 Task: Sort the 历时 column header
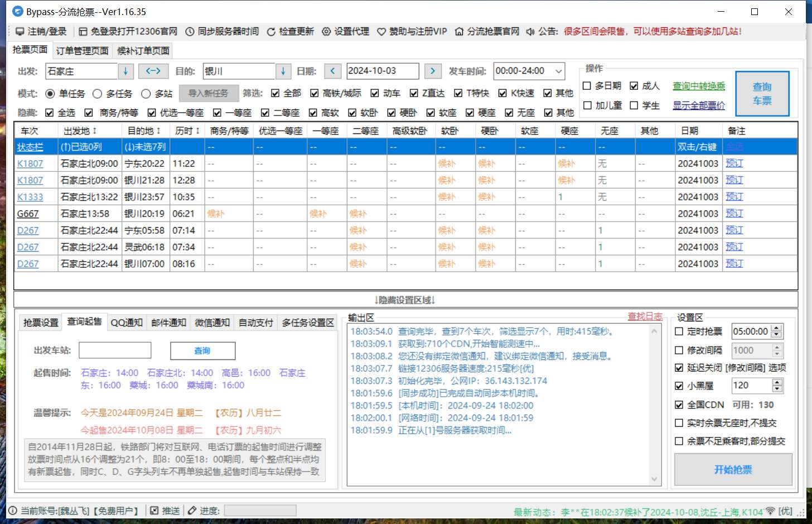click(x=187, y=131)
